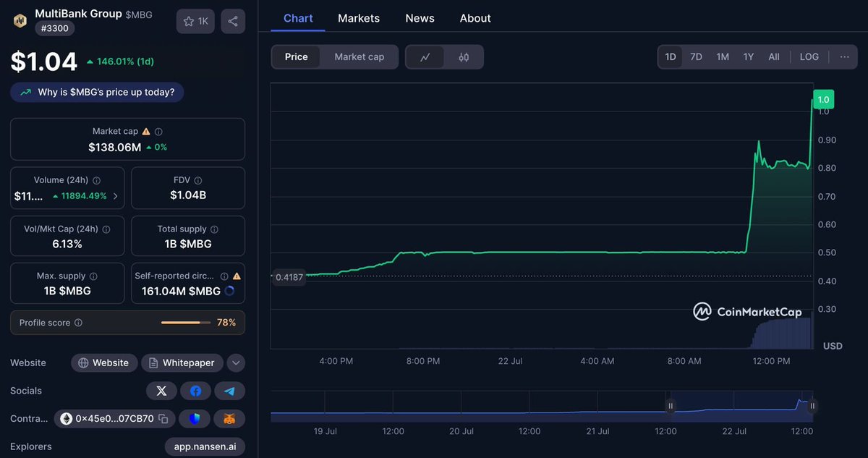The image size is (868, 458).
Task: Select the 1M time range
Action: (723, 56)
